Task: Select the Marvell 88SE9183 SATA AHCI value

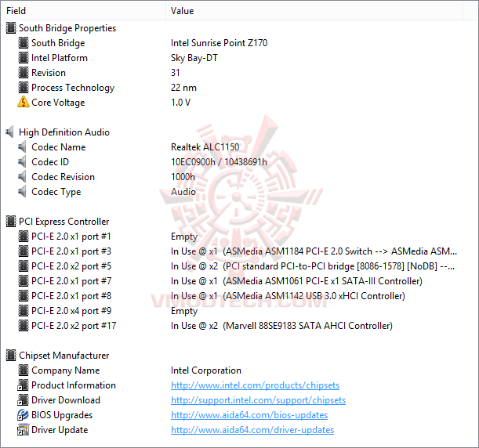Action: 281,326
